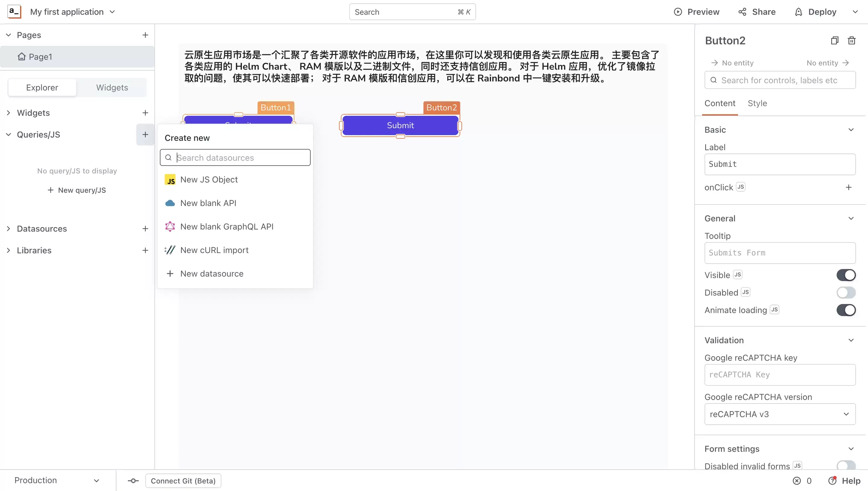
Task: Click the Button1 widget name tag
Action: click(275, 108)
